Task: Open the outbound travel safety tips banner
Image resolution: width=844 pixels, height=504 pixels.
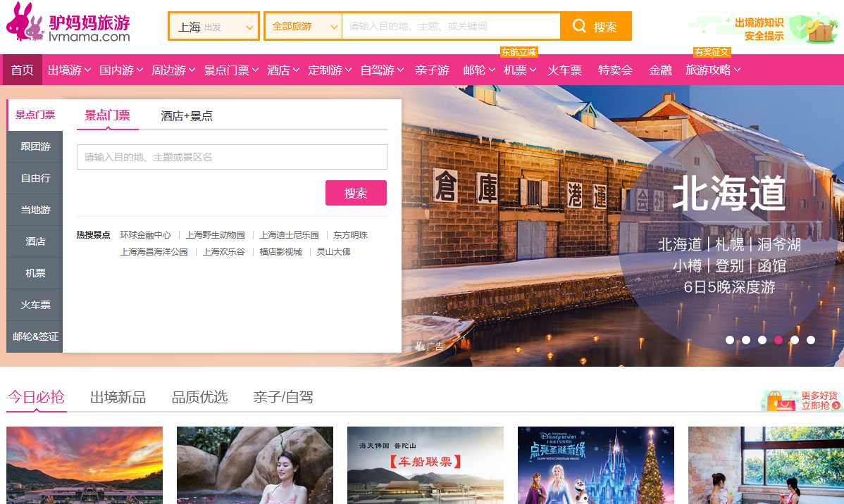Action: 763,28
